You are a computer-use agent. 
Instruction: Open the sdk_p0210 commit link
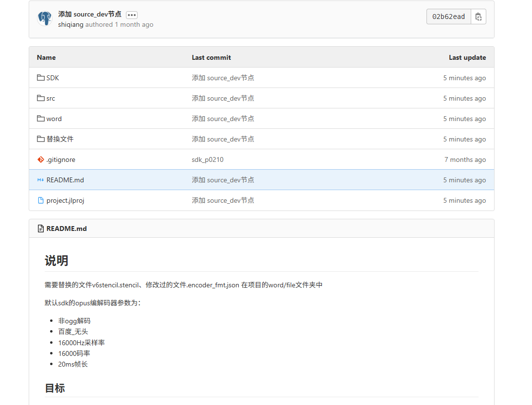click(x=208, y=160)
